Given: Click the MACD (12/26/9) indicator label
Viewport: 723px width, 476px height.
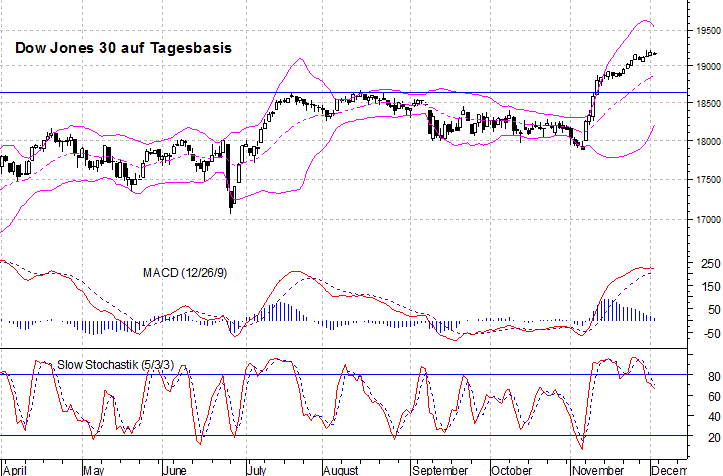Looking at the screenshot, I should click(185, 273).
